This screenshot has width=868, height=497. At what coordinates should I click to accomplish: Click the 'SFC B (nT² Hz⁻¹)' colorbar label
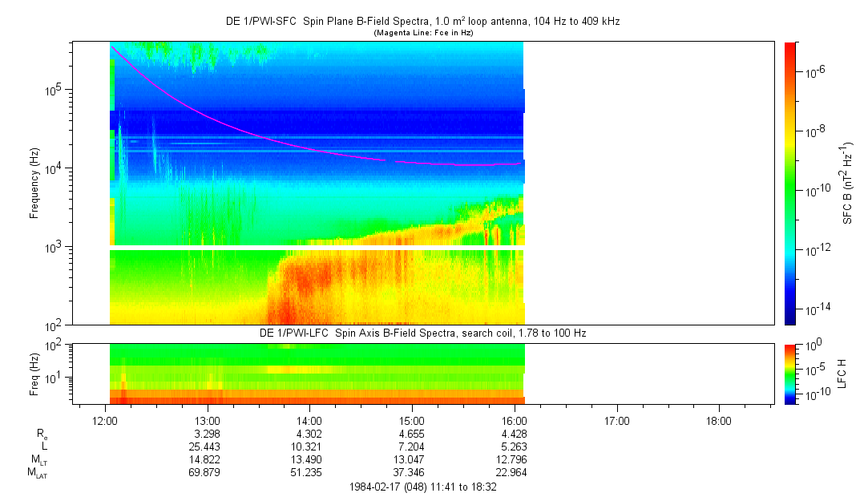point(848,183)
